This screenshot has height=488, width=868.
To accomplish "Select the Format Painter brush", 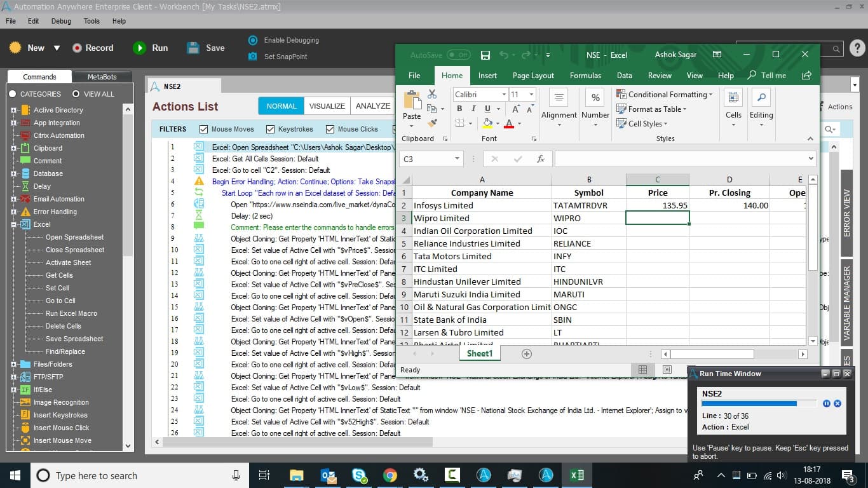I will 432,123.
